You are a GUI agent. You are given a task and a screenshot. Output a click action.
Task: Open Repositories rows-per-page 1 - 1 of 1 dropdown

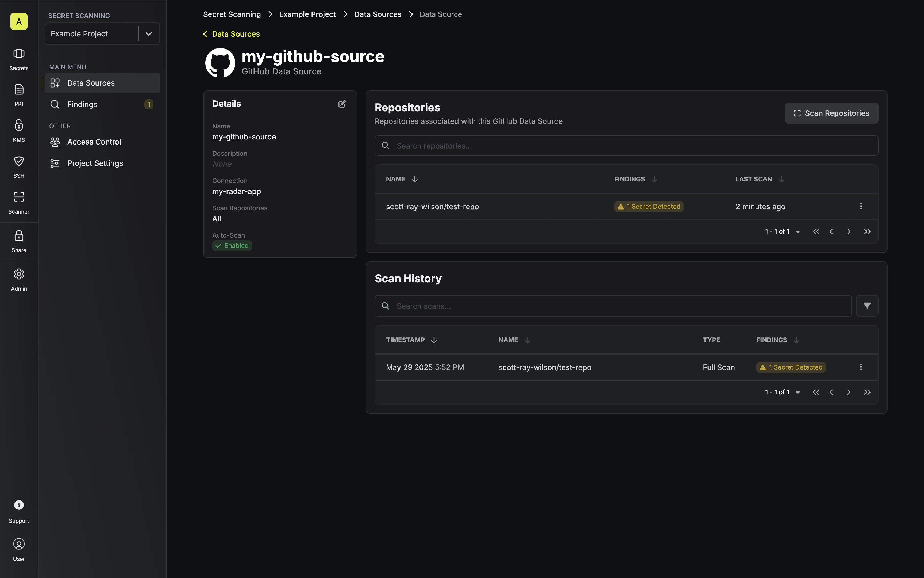(782, 232)
